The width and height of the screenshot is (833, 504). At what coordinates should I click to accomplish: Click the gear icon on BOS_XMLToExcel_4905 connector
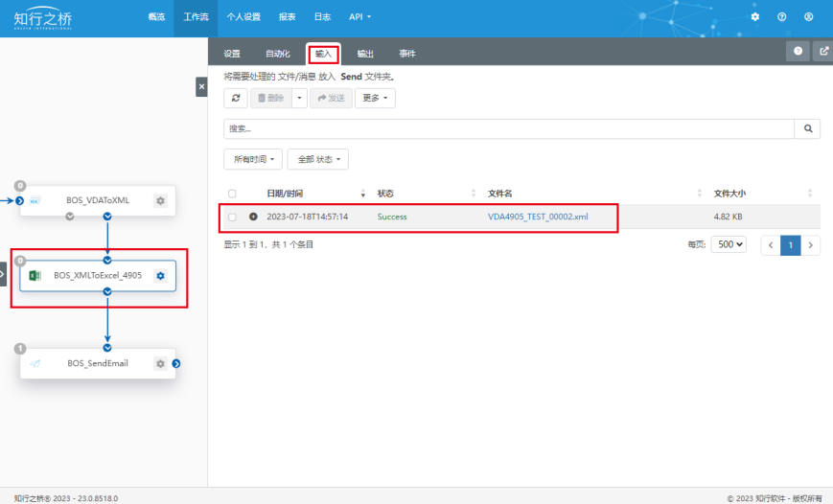[160, 276]
